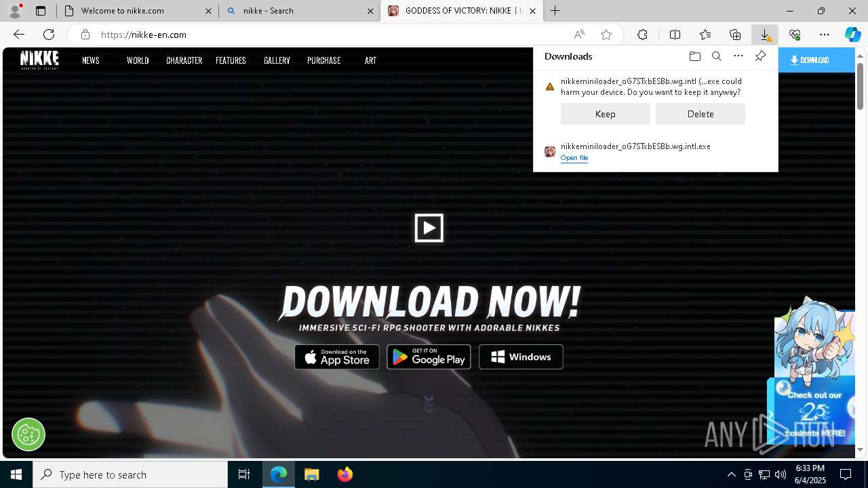The width and height of the screenshot is (868, 488).
Task: Click Windows download button
Action: coord(521,357)
